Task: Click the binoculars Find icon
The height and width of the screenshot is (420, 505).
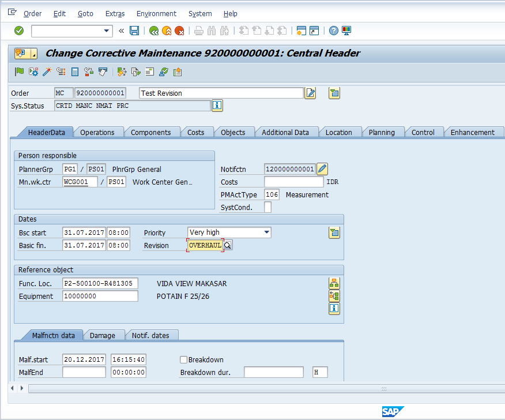Action: (x=212, y=31)
